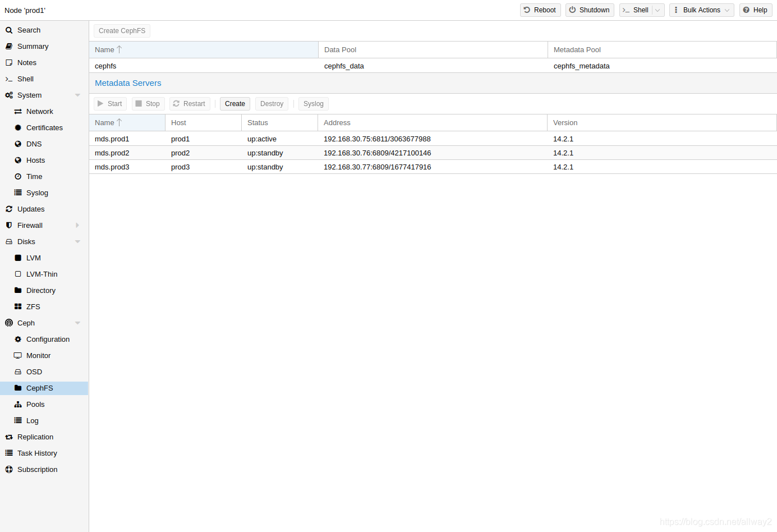777x532 pixels.
Task: Click the Directory folder icon
Action: (18, 291)
